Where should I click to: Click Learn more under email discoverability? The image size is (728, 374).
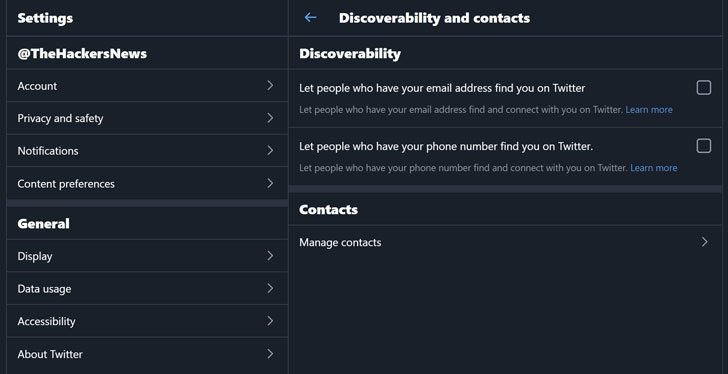tap(649, 110)
